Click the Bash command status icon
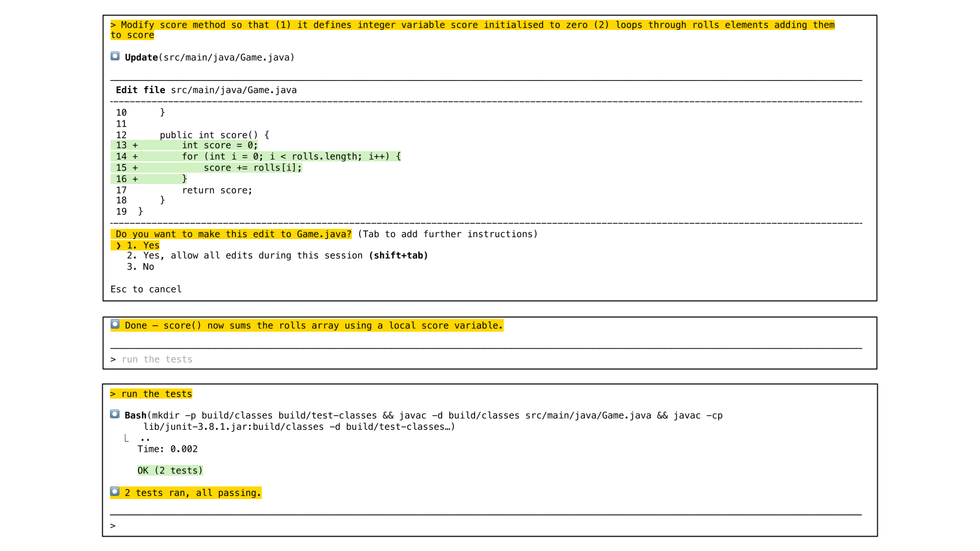This screenshot has height=551, width=980. [115, 414]
